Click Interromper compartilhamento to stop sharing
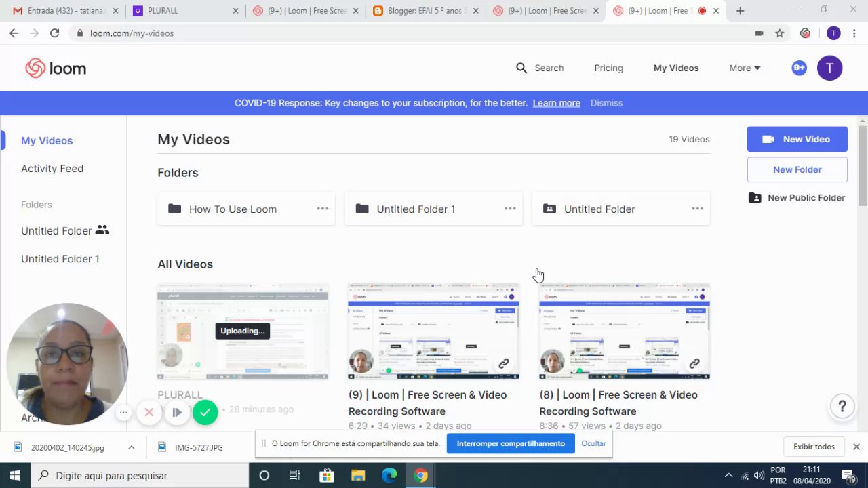The height and width of the screenshot is (488, 868). [x=511, y=443]
